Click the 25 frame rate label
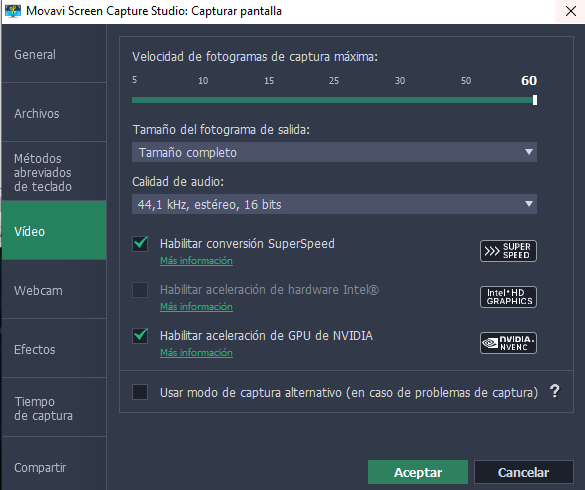Screen dimensions: 585x490 [334, 81]
